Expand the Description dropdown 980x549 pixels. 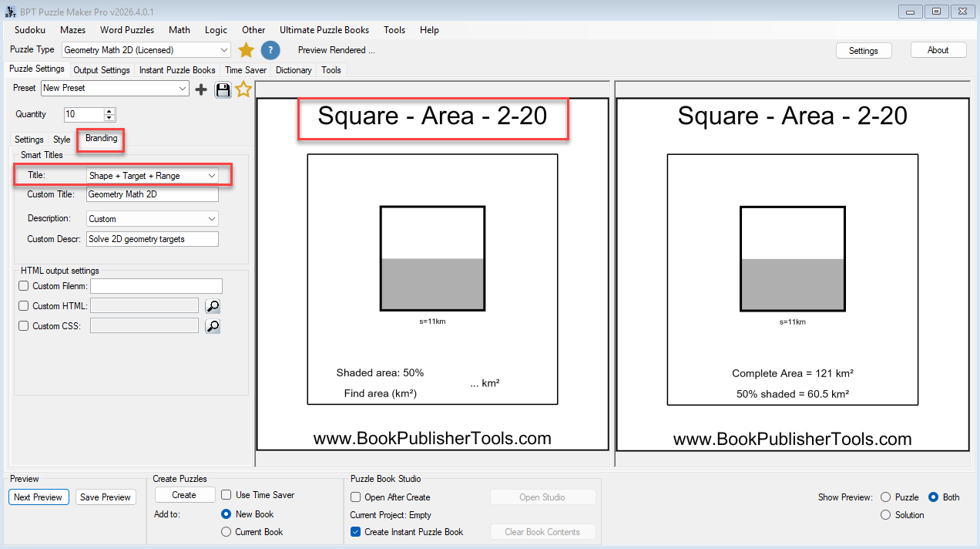click(153, 219)
